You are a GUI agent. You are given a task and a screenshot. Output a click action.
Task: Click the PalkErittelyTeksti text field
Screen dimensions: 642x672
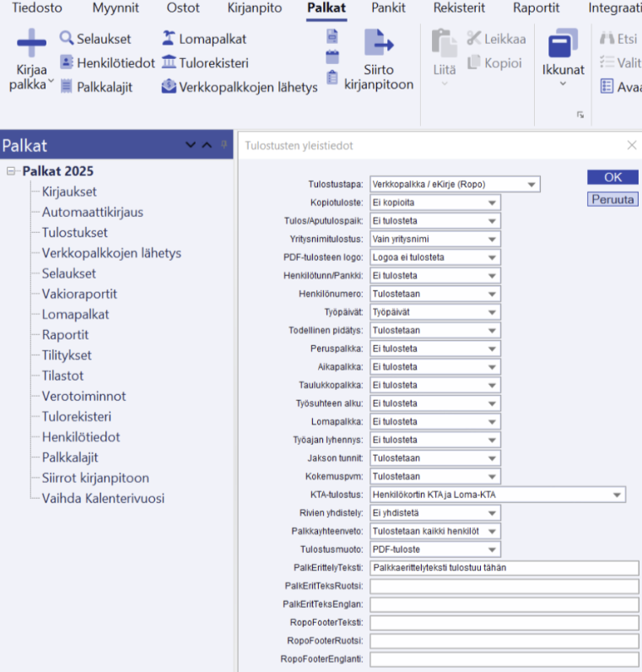coord(504,568)
